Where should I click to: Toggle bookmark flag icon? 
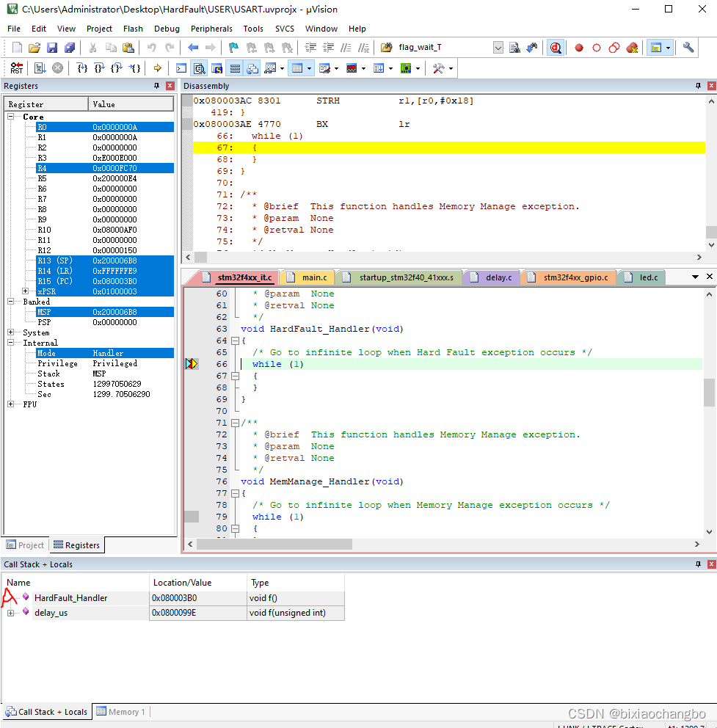(x=233, y=48)
